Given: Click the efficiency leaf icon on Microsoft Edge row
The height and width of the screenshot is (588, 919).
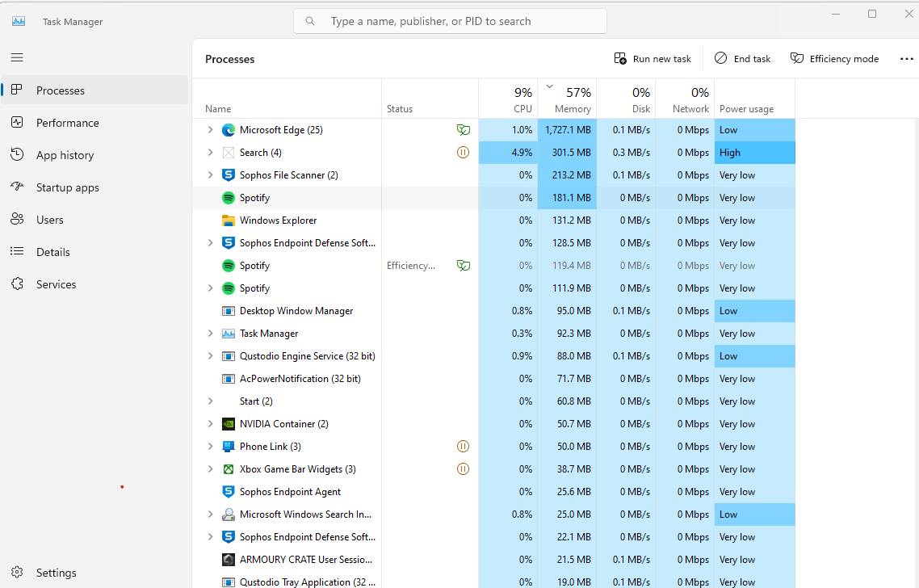Looking at the screenshot, I should click(x=463, y=130).
